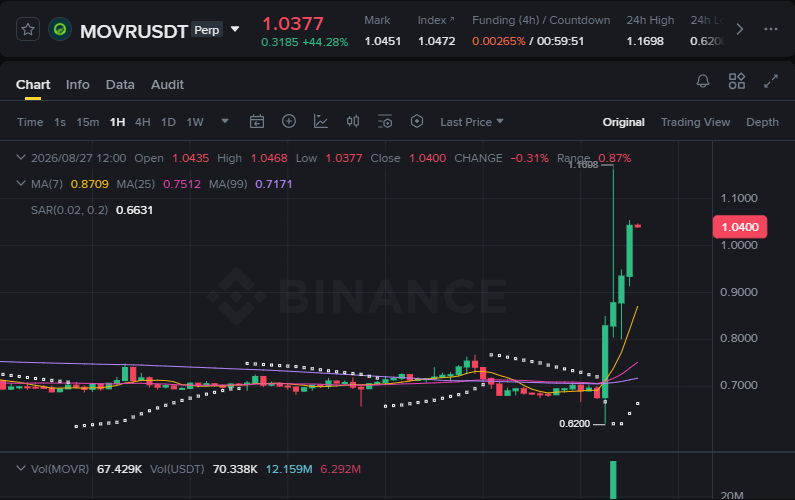Image resolution: width=795 pixels, height=500 pixels.
Task: Collapse the Vol(MOVR) indicator legend
Action: [21, 469]
